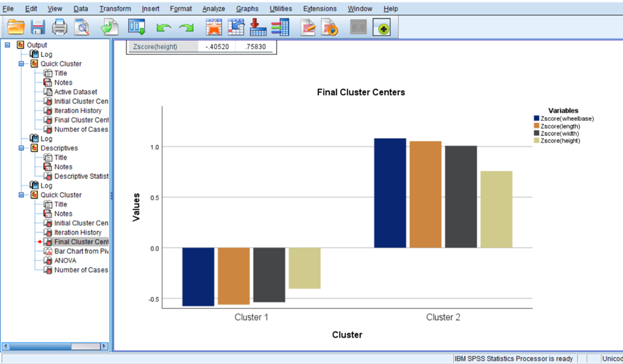This screenshot has width=623, height=364.
Task: Click the Zscore(height) table row label
Action: 155,47
